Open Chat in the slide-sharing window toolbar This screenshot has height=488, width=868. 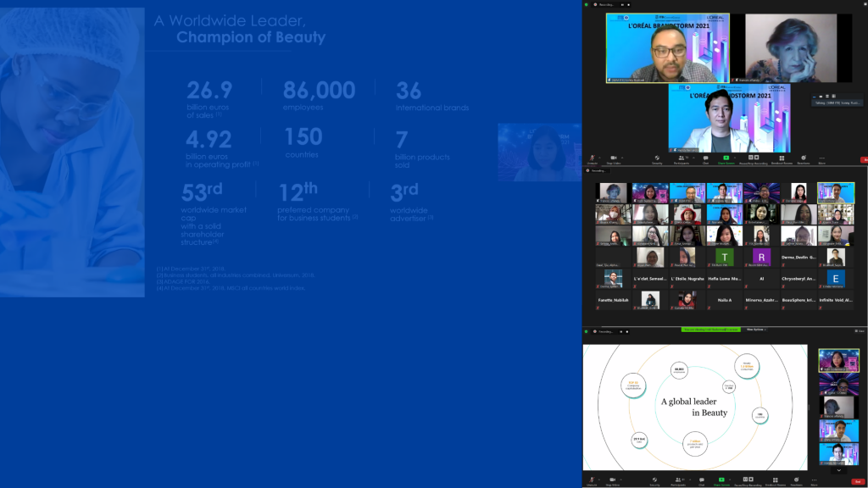point(702,480)
